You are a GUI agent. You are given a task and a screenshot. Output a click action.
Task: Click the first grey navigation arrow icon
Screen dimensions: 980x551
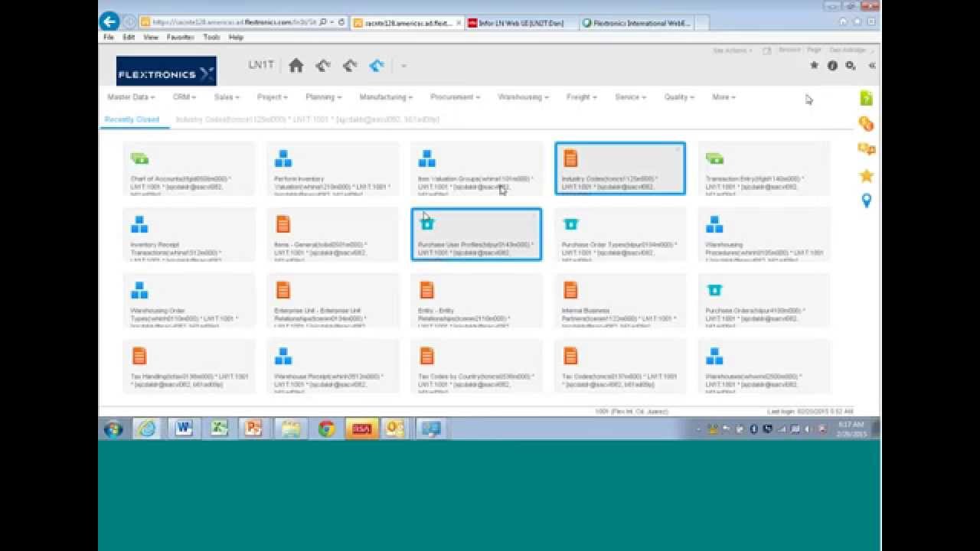click(x=323, y=66)
